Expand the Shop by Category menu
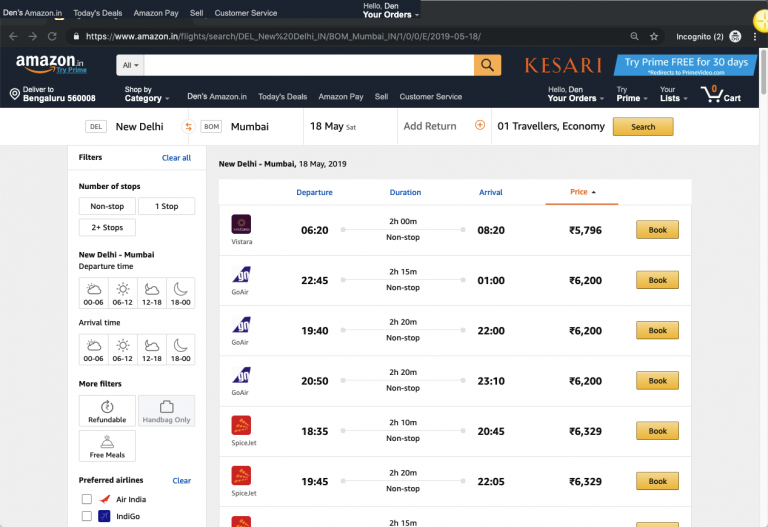This screenshot has width=768, height=527. [x=146, y=94]
